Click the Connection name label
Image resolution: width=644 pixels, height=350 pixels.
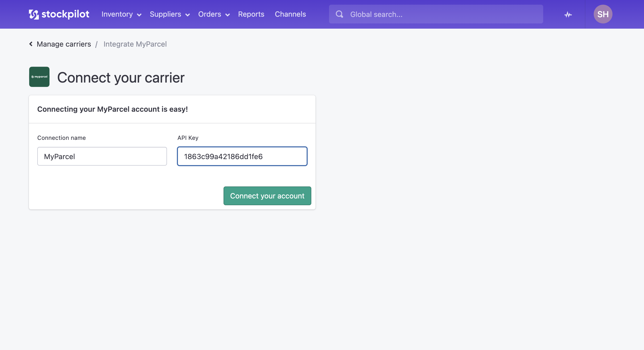tap(61, 138)
